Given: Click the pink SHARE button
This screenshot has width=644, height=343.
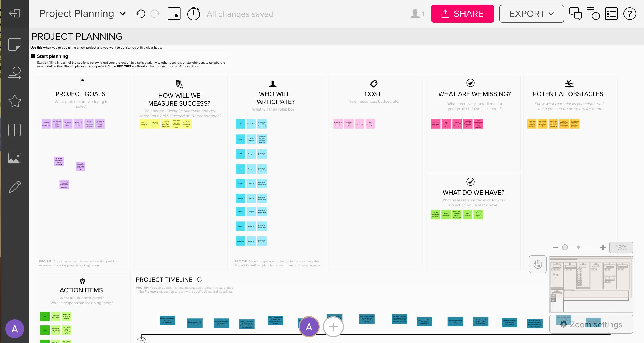Looking at the screenshot, I should click(x=463, y=13).
